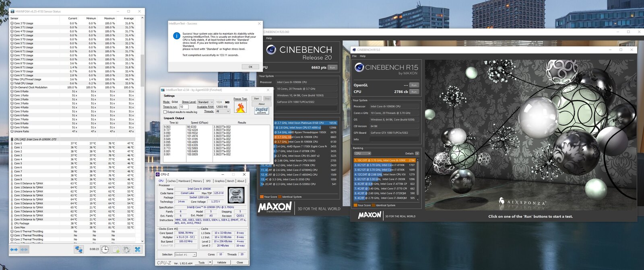
Task: Open the Threads dropdown set to All
Action: click(x=223, y=111)
